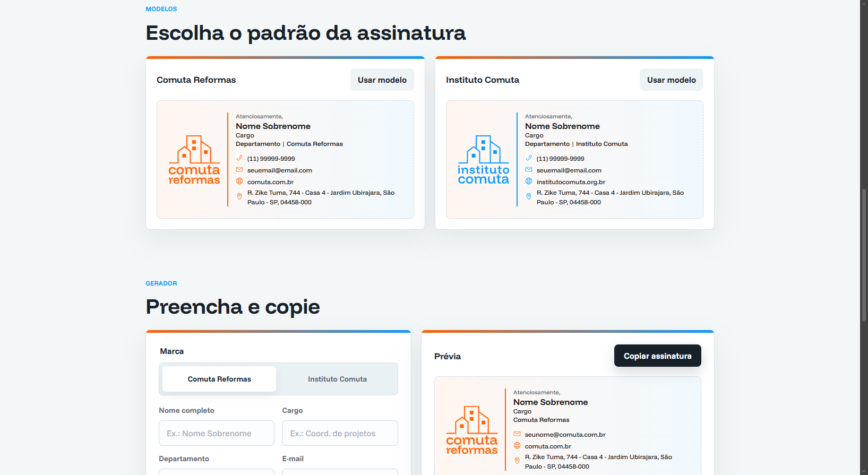Click the Instituto Comuta blue building logo
The image size is (868, 475).
[484, 160]
